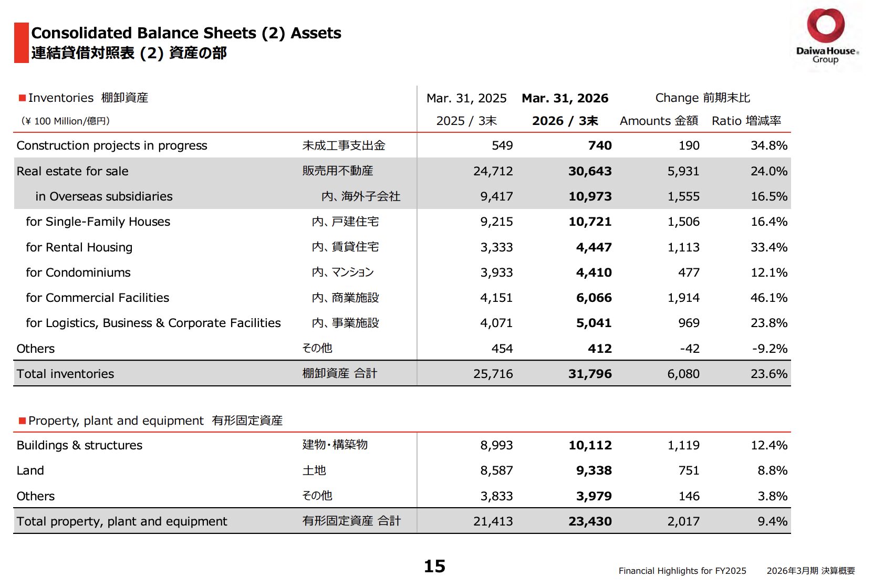Click the red square beside Property, plant and equipment
Screen dimensions: 873x588
pos(22,421)
